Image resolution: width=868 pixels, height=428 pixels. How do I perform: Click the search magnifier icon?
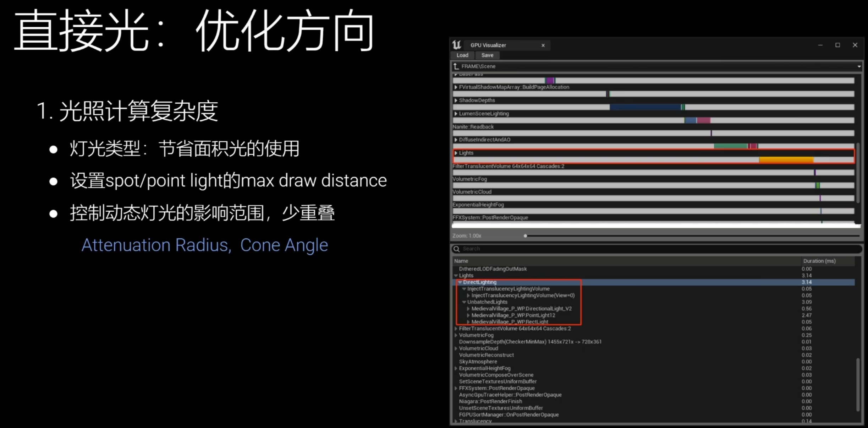457,249
